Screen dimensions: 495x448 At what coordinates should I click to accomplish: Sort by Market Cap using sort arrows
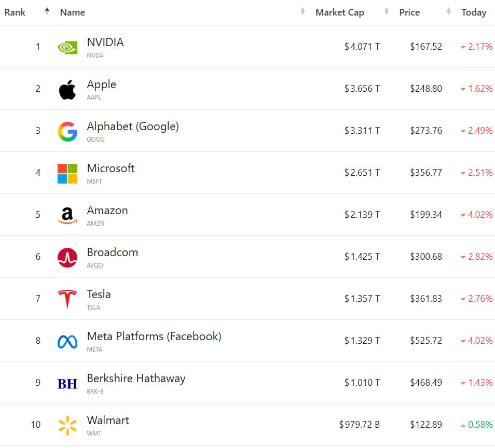point(386,12)
